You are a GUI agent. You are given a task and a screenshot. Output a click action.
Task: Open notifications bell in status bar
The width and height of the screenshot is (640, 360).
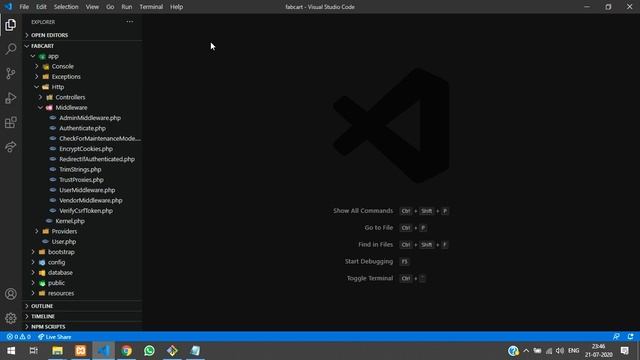[630, 337]
